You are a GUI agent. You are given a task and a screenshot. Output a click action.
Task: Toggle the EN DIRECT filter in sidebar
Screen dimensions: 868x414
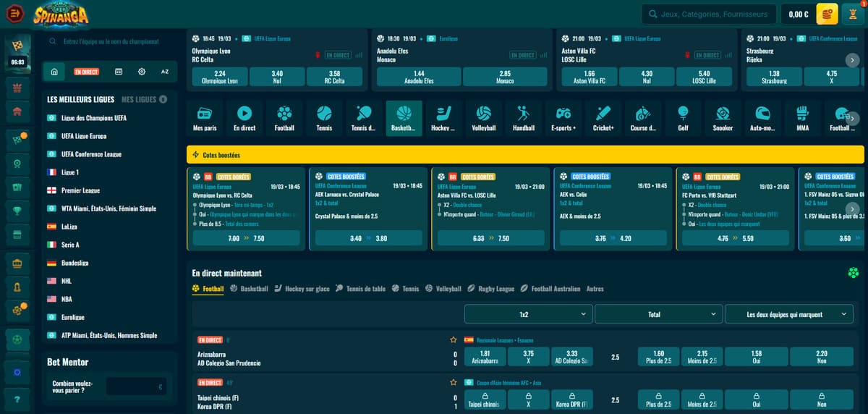(x=86, y=72)
